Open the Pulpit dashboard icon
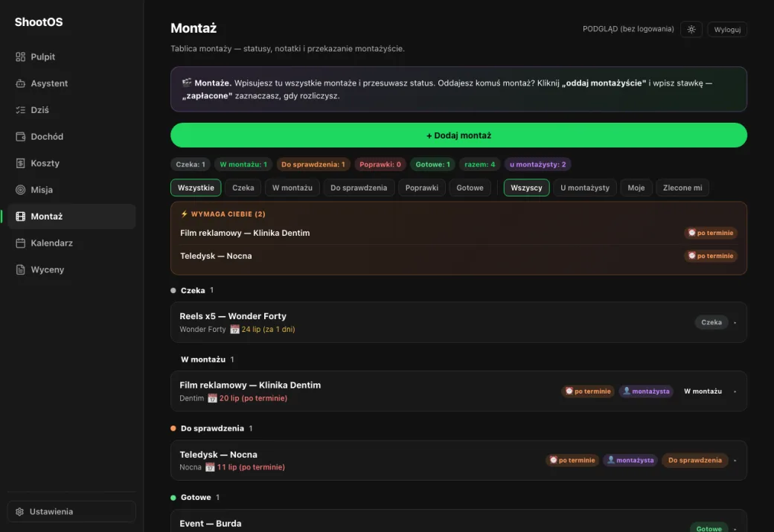774x532 pixels. coord(20,57)
